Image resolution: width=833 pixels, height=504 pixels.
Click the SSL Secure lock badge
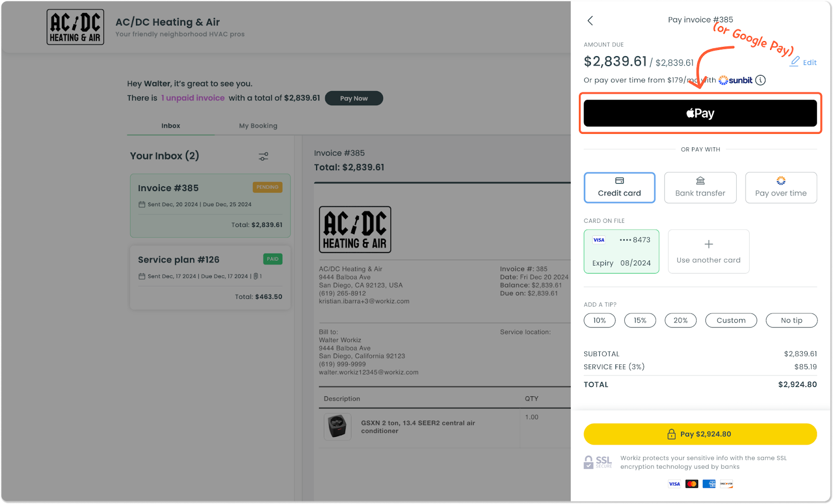tap(598, 462)
